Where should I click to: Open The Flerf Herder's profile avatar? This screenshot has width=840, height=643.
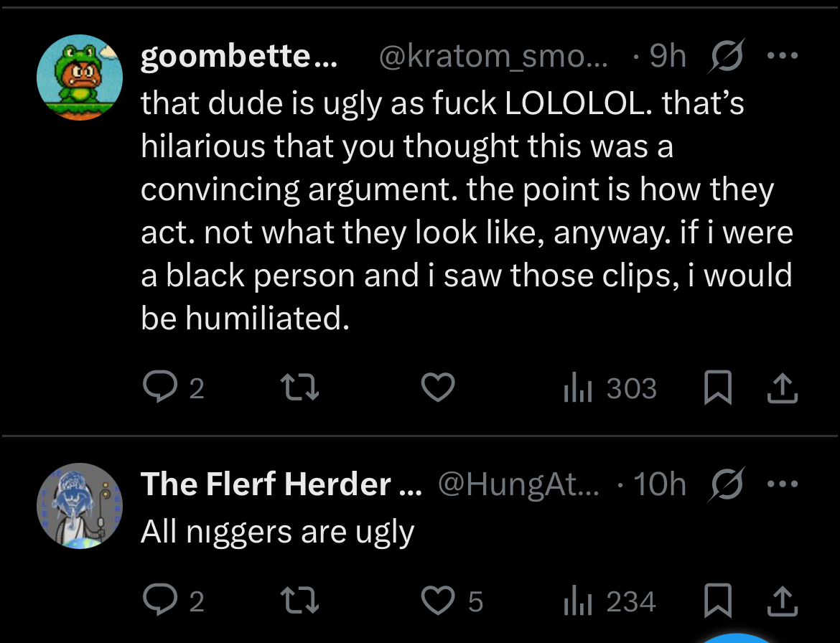pyautogui.click(x=80, y=506)
